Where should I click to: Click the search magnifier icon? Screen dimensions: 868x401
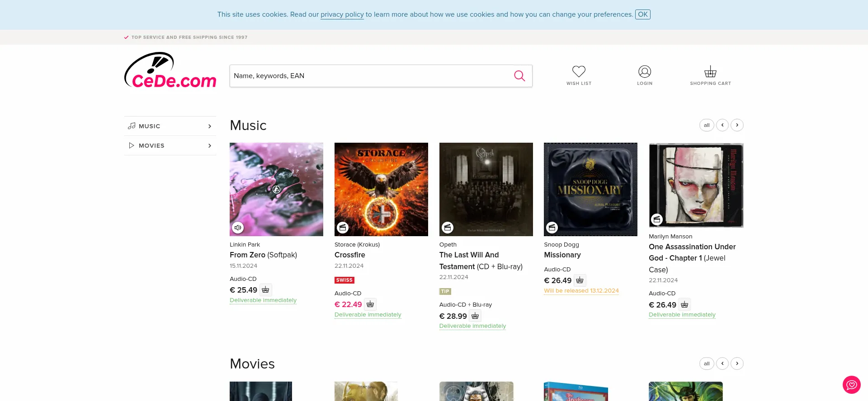(519, 76)
